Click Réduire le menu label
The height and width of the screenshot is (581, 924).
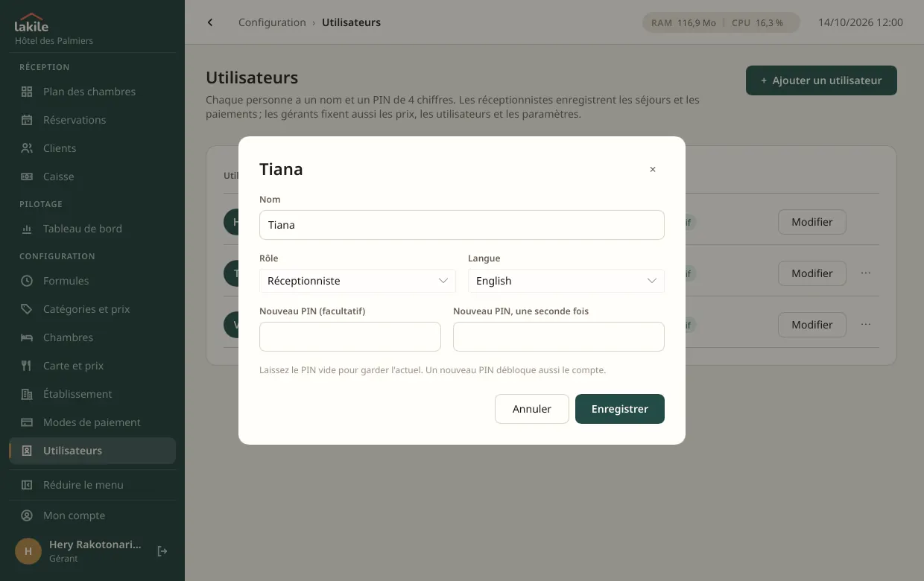pyautogui.click(x=83, y=485)
